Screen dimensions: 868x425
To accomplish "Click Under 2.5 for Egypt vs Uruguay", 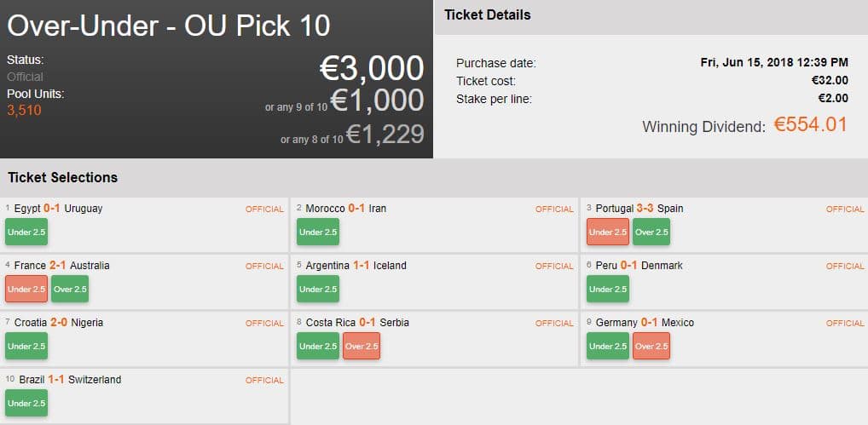I will click(26, 232).
